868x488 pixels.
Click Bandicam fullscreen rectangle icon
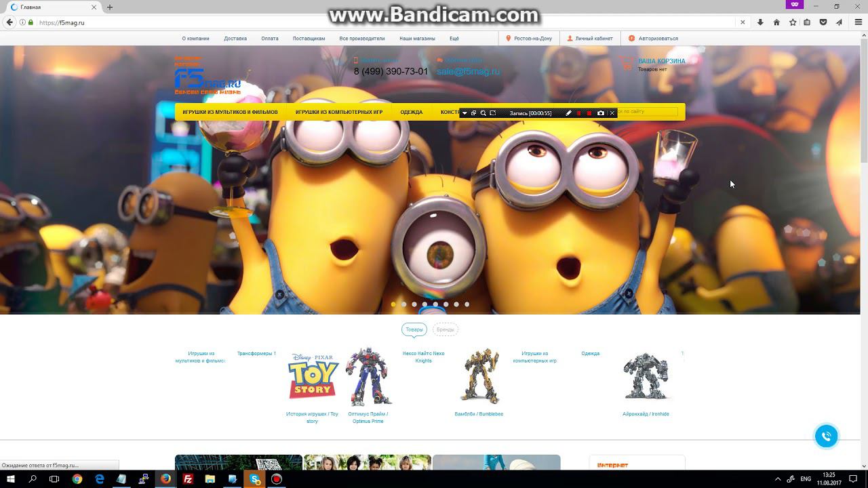tap(493, 113)
